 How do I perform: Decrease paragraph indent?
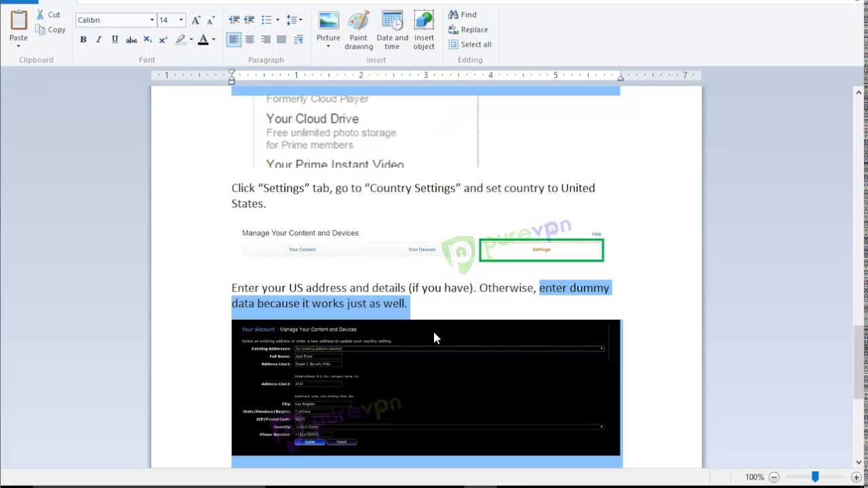[x=234, y=20]
